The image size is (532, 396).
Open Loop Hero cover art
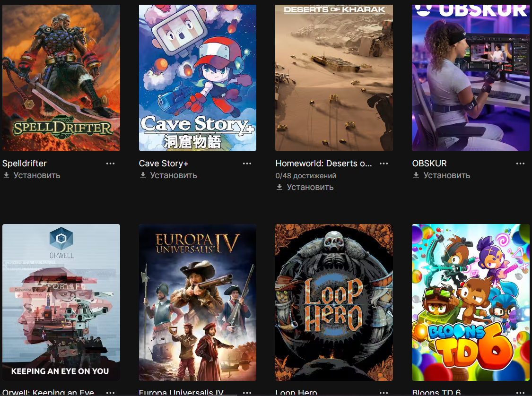[x=334, y=302]
